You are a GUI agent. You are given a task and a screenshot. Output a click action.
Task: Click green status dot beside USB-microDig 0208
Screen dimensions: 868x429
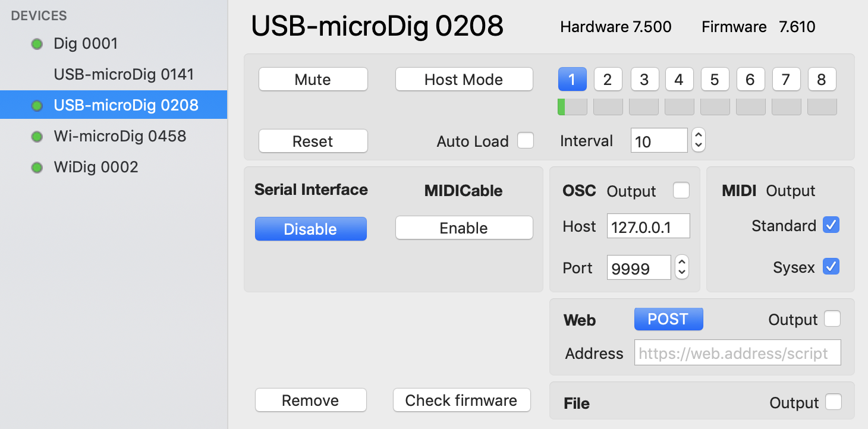(x=37, y=106)
